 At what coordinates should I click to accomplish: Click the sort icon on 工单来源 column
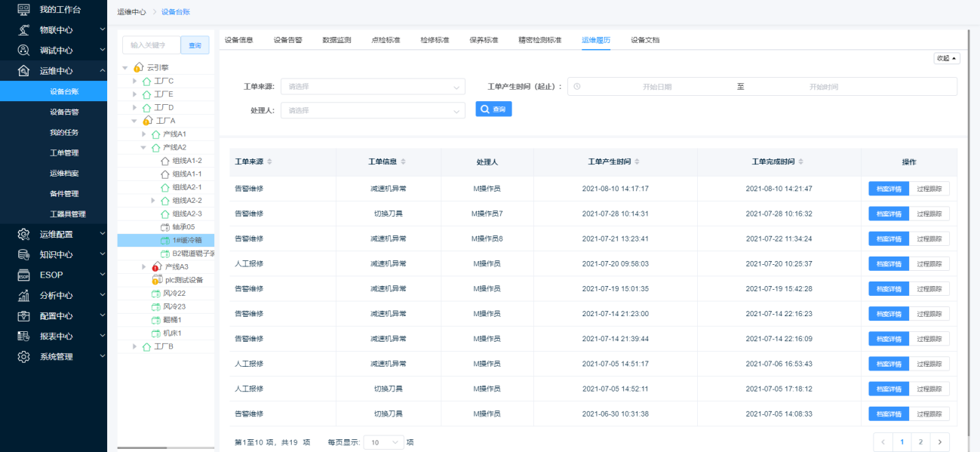coord(270,162)
